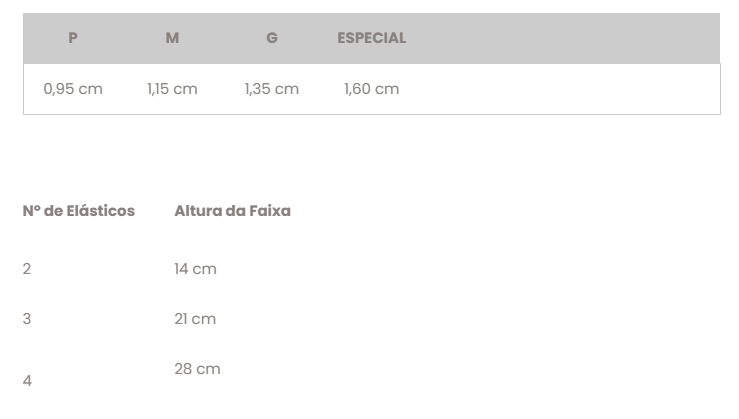
Task: Click blank space between the two tables
Action: [371, 156]
